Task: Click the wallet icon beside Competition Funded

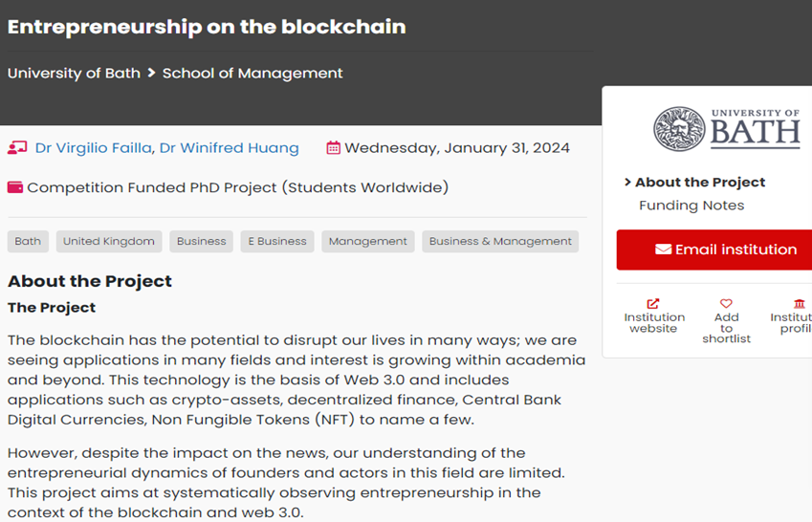Action: click(15, 187)
